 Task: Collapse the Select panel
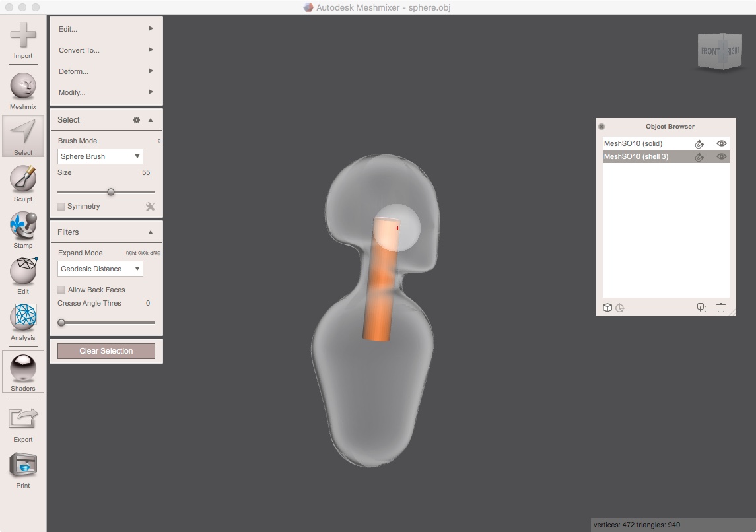151,120
